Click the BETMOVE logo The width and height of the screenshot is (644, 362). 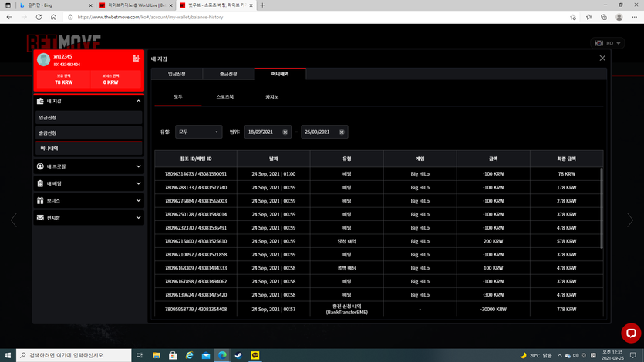(64, 41)
